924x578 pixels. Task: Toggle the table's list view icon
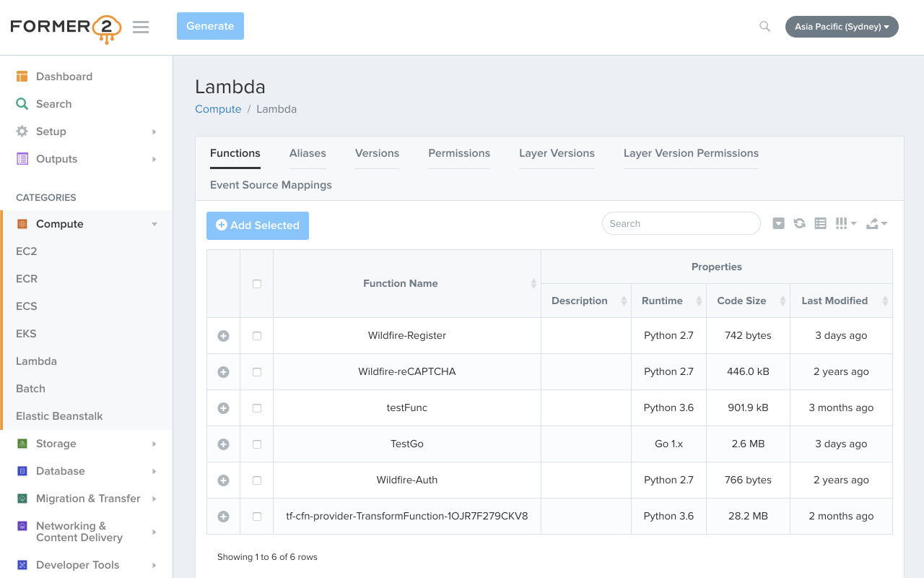[x=820, y=224]
